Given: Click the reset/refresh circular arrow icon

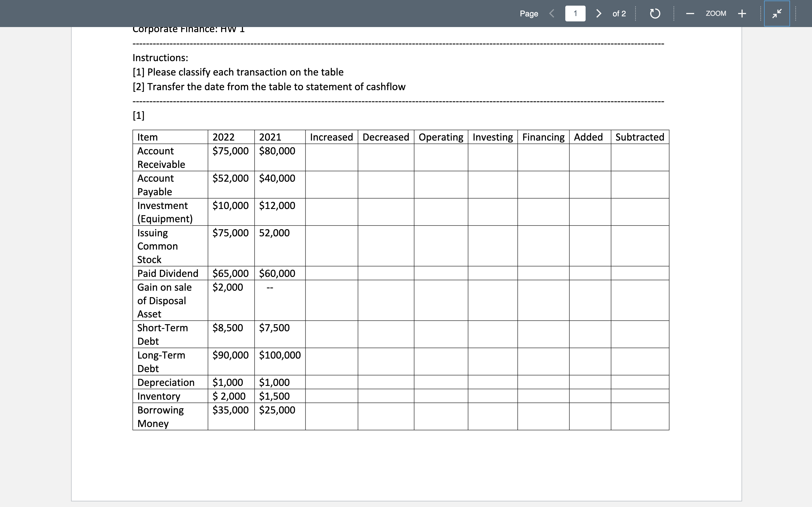Looking at the screenshot, I should 655,14.
